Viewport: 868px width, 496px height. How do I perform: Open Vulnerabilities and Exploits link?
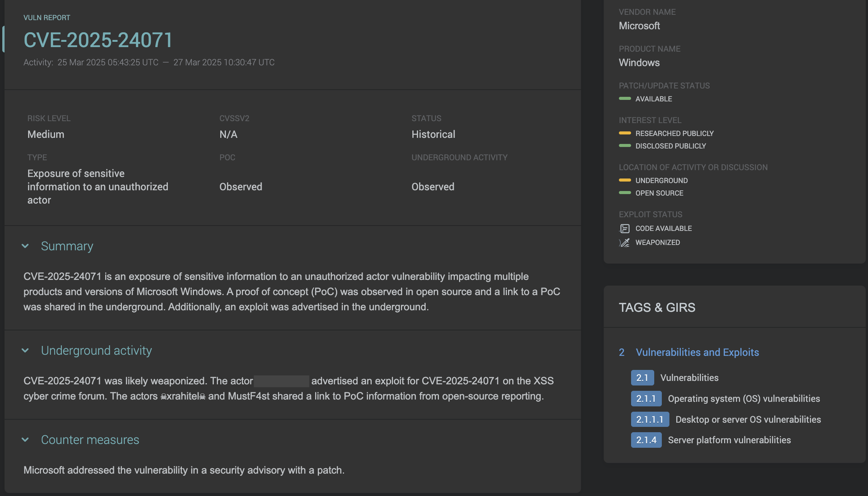(697, 352)
